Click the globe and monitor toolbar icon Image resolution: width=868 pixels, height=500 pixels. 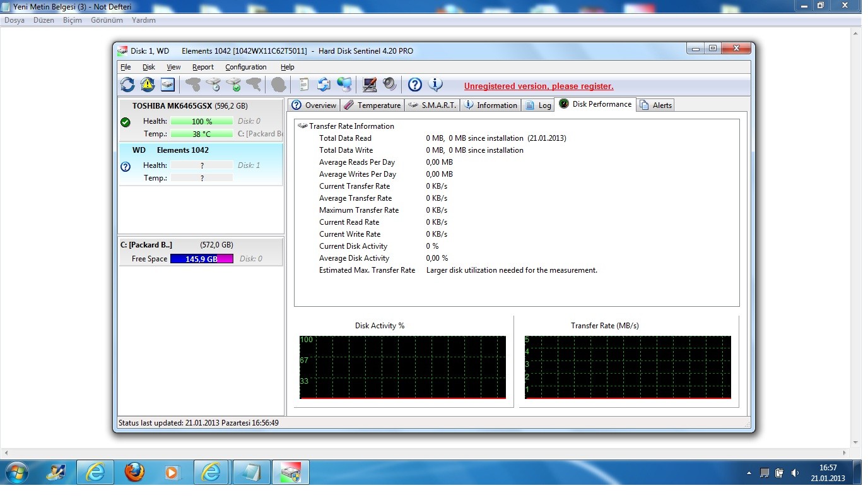pos(344,85)
